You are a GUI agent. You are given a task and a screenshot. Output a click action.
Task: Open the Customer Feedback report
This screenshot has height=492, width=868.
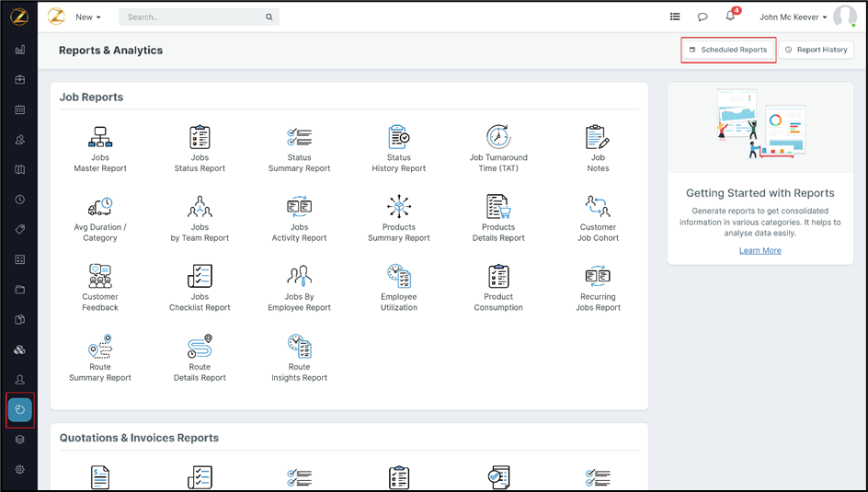coord(100,289)
